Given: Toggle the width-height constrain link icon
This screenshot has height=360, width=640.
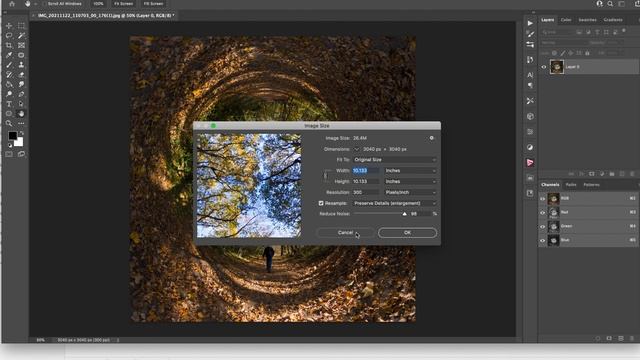Looking at the screenshot, I should (325, 176).
